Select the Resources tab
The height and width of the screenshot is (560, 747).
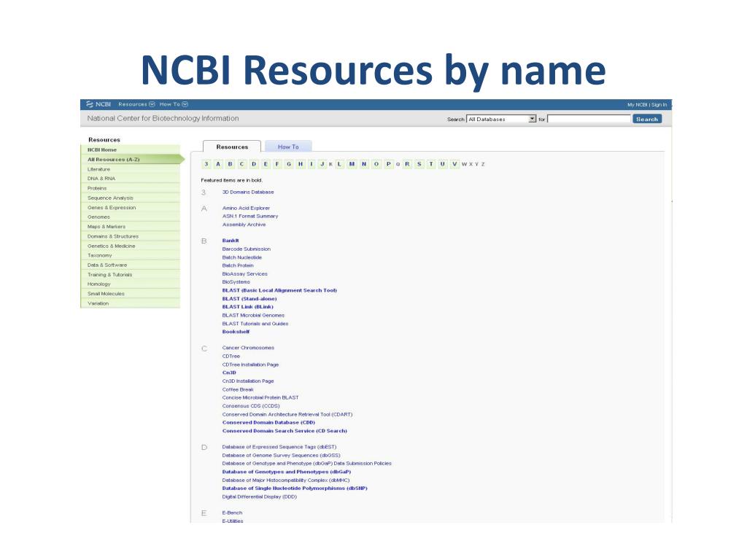(x=232, y=147)
